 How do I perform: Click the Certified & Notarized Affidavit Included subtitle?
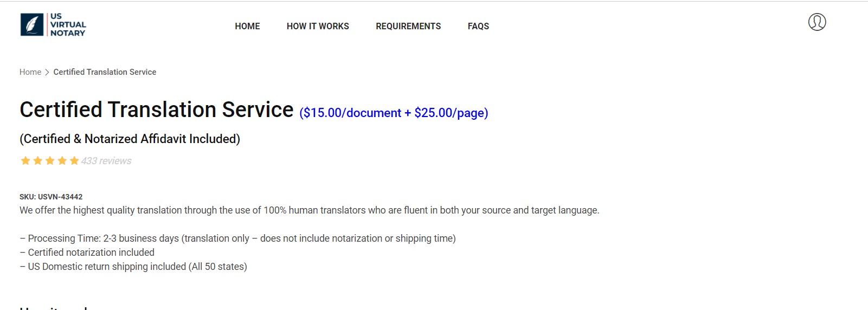pyautogui.click(x=130, y=139)
